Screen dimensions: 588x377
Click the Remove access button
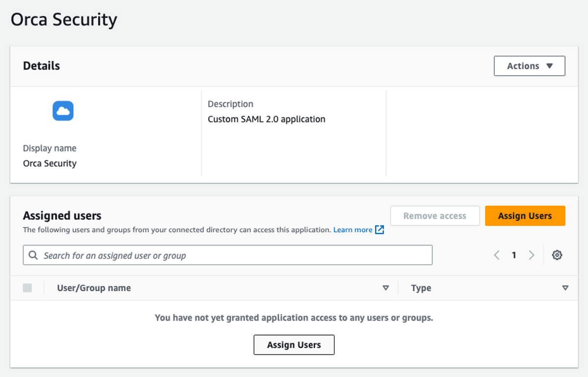click(x=435, y=216)
